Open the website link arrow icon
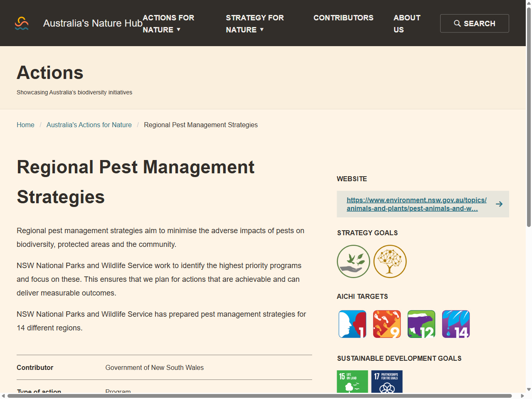 [x=499, y=204]
